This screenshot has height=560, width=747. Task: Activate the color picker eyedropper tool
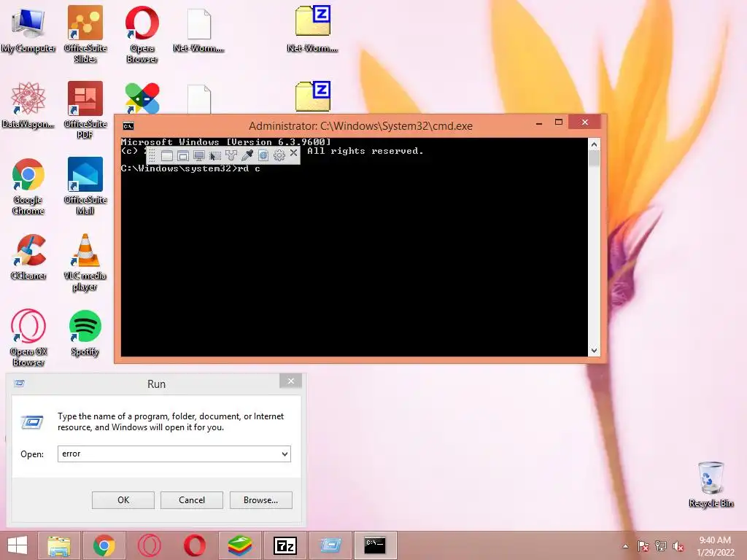click(x=247, y=156)
